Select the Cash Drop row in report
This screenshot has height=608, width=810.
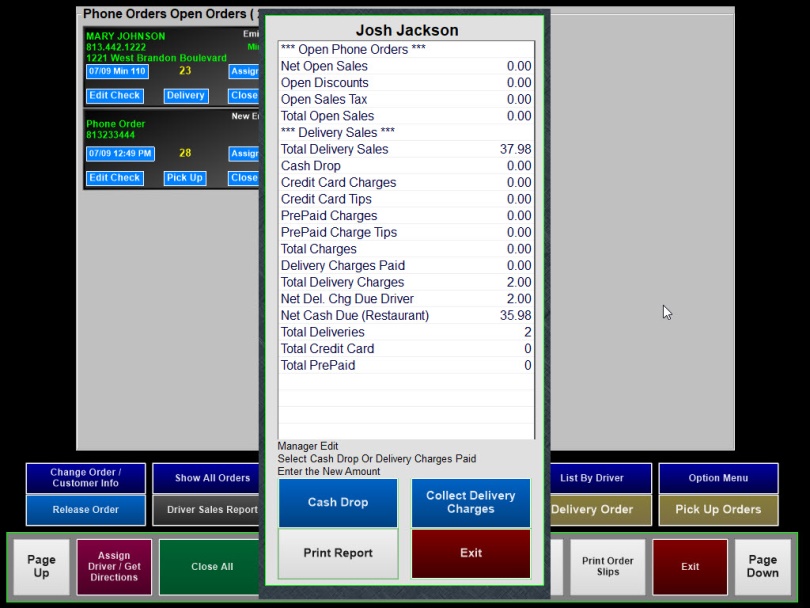[405, 166]
